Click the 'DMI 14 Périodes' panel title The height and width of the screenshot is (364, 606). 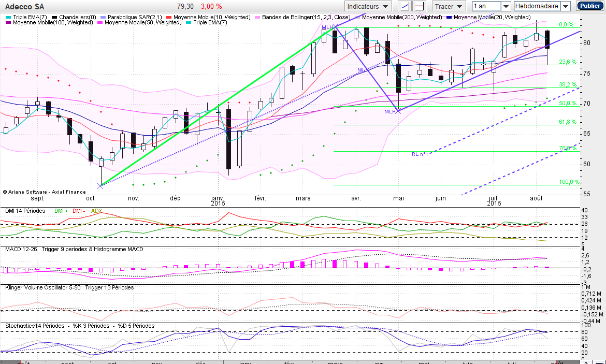click(x=25, y=211)
